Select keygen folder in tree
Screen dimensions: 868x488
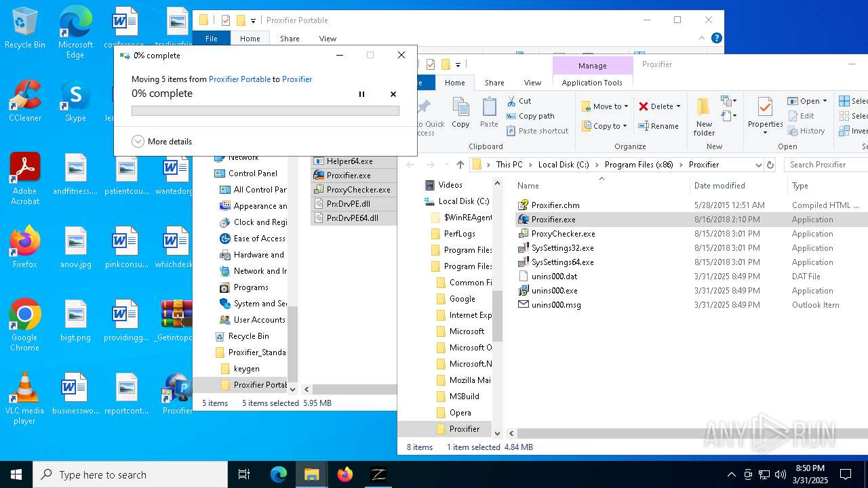(x=246, y=369)
